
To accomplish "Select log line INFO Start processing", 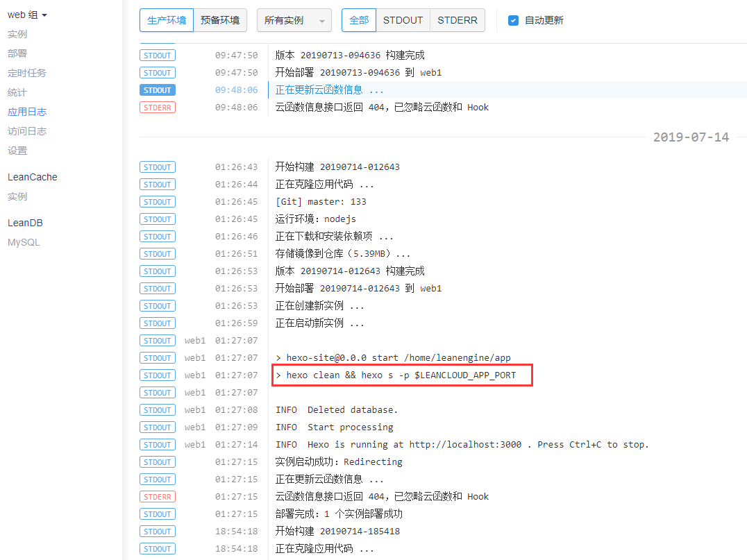I will coord(335,427).
